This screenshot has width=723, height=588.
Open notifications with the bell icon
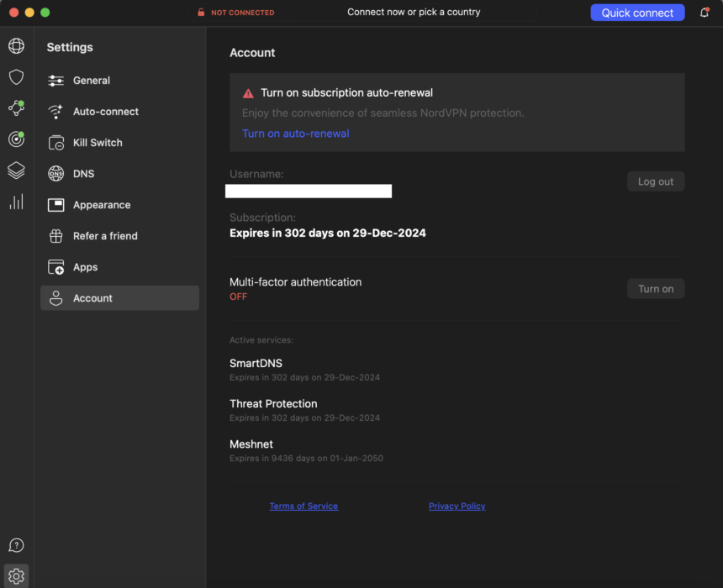coord(705,12)
